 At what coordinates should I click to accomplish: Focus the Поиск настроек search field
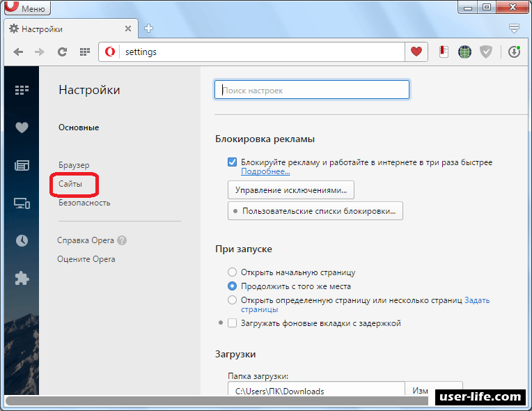[312, 90]
